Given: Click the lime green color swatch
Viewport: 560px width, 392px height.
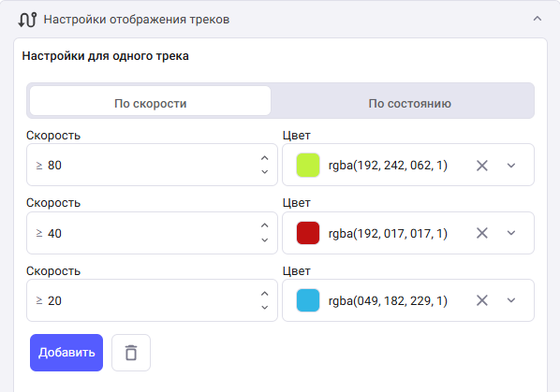Looking at the screenshot, I should click(308, 166).
